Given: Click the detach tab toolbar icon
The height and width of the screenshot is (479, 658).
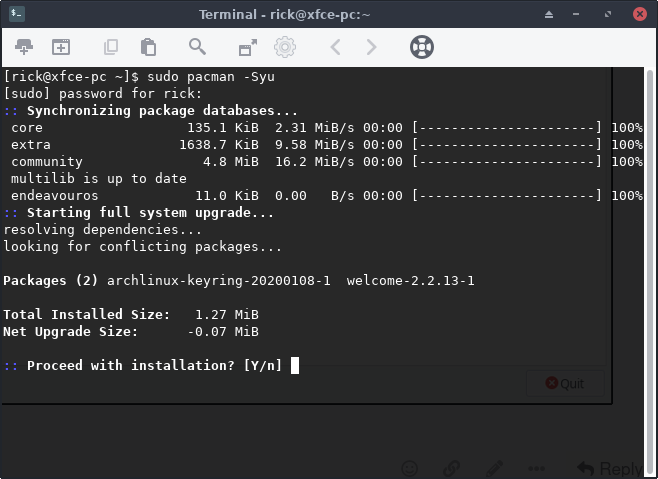Looking at the screenshot, I should click(248, 47).
